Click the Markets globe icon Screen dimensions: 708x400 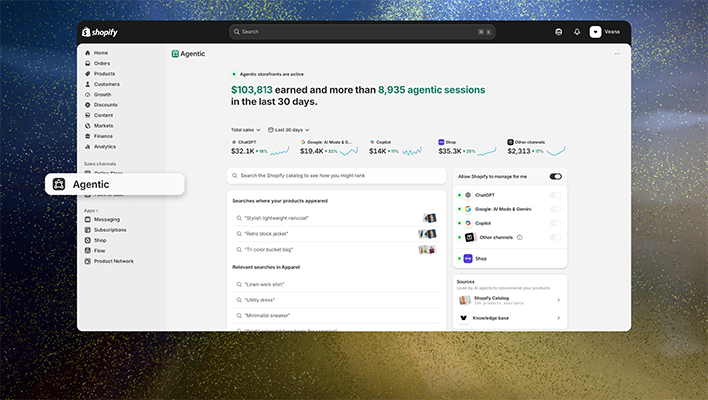click(x=88, y=126)
